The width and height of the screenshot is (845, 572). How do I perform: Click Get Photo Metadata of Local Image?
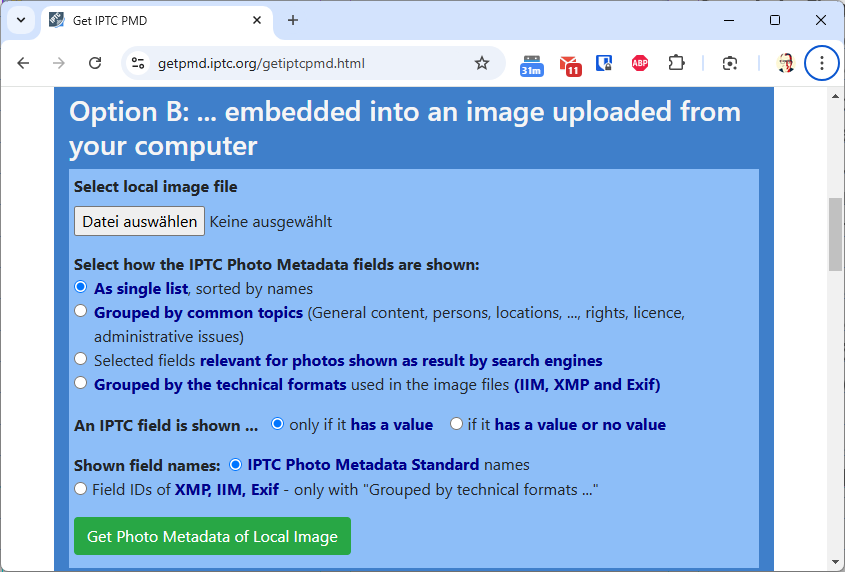212,536
